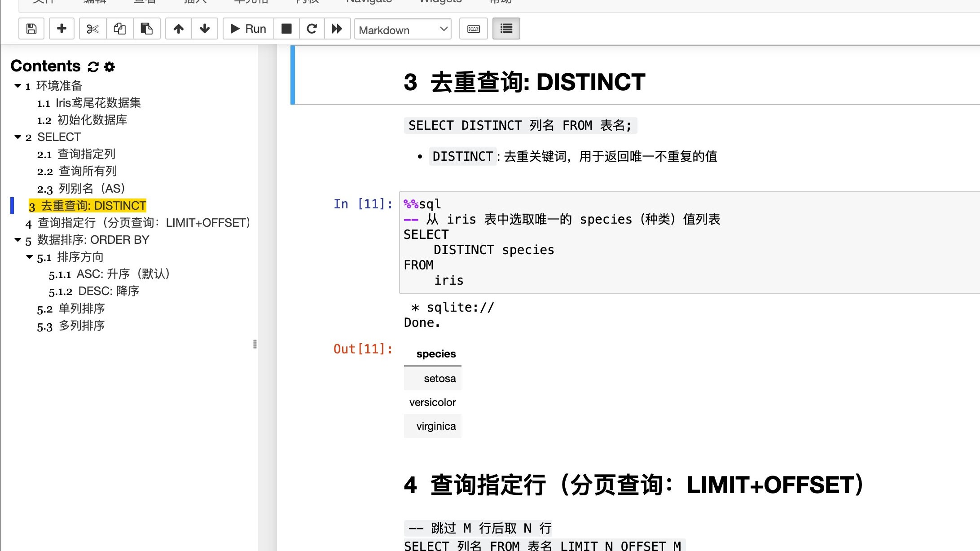Go to 2.2 查询所有列

coord(77,171)
